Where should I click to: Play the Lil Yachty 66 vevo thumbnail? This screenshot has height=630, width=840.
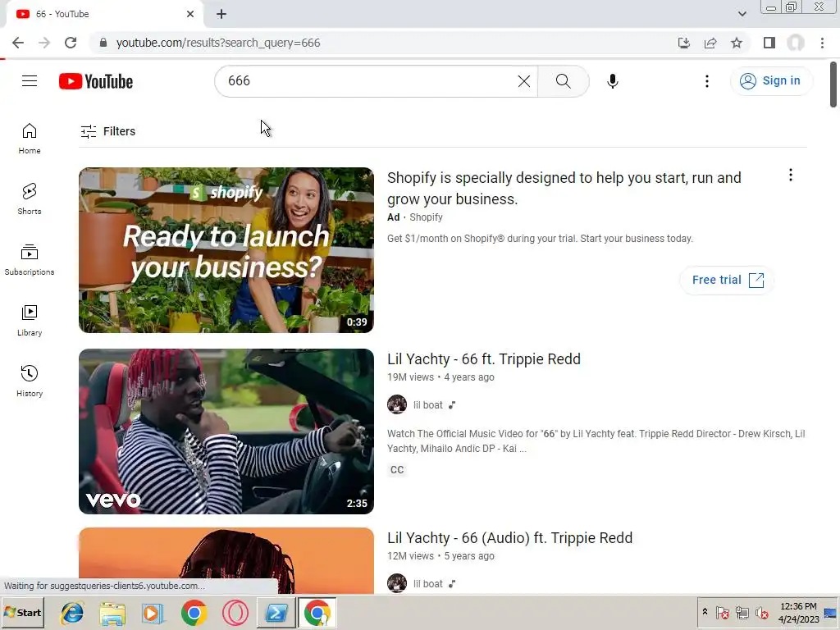pos(226,431)
